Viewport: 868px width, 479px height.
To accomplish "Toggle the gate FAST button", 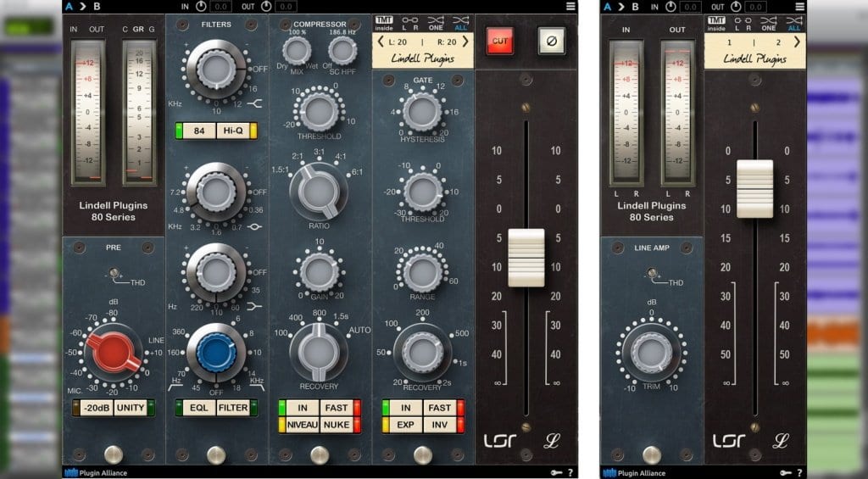I will [x=440, y=408].
